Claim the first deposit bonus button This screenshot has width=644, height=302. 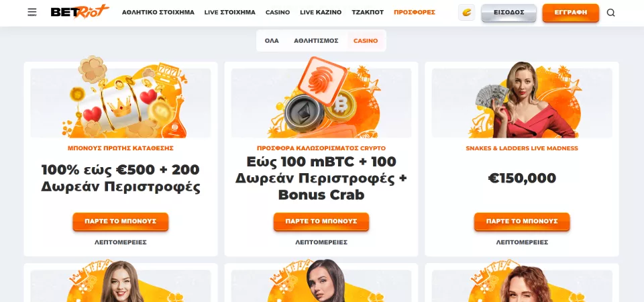tap(120, 221)
